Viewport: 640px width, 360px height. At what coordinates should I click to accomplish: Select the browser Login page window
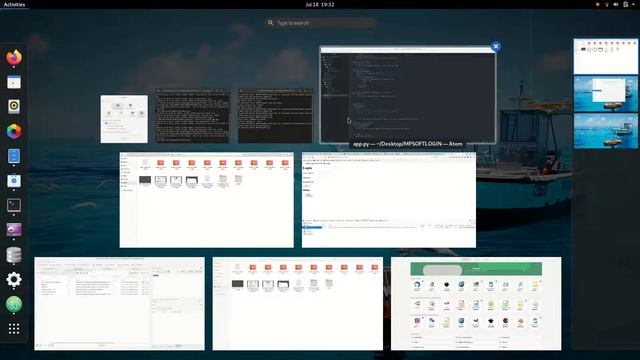point(389,200)
